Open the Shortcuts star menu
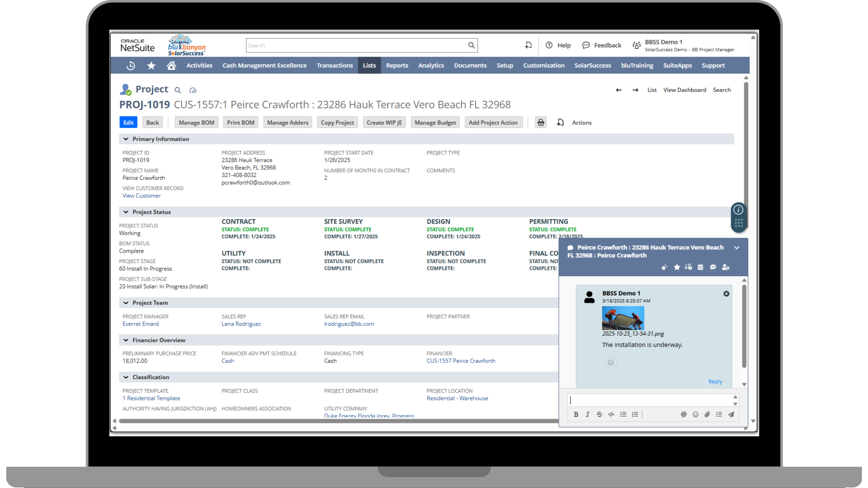 point(151,66)
